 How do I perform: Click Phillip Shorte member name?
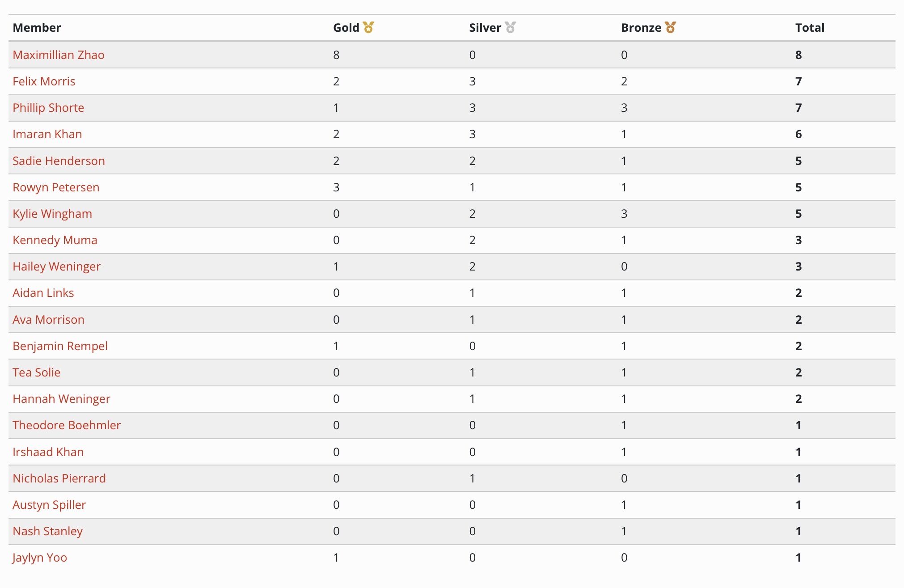48,108
